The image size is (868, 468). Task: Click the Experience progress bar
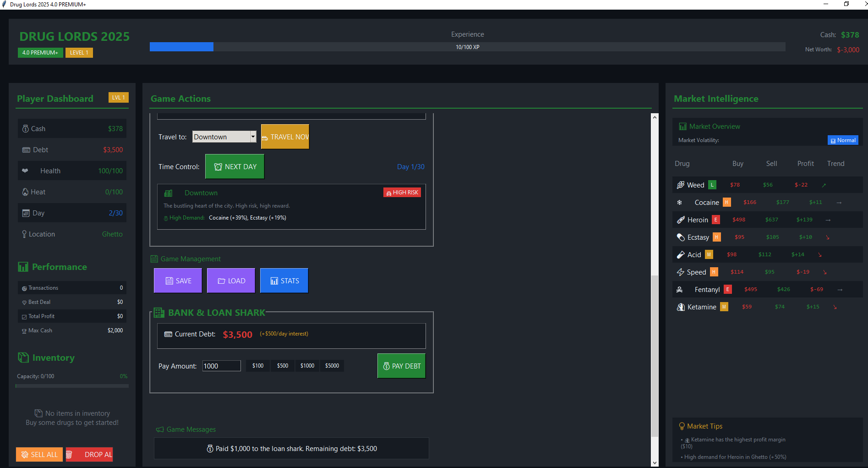[x=467, y=47]
